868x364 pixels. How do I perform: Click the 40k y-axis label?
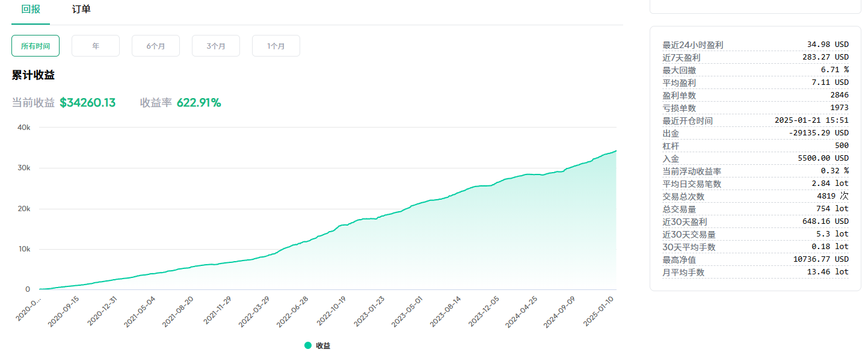tap(23, 128)
